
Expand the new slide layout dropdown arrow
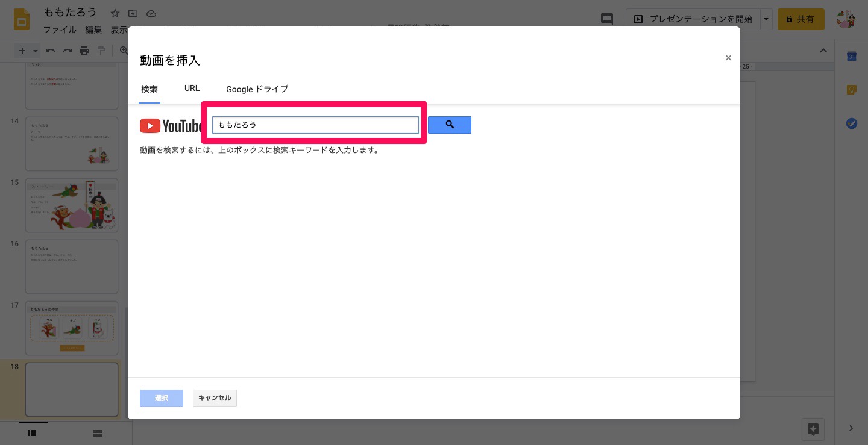coord(36,51)
